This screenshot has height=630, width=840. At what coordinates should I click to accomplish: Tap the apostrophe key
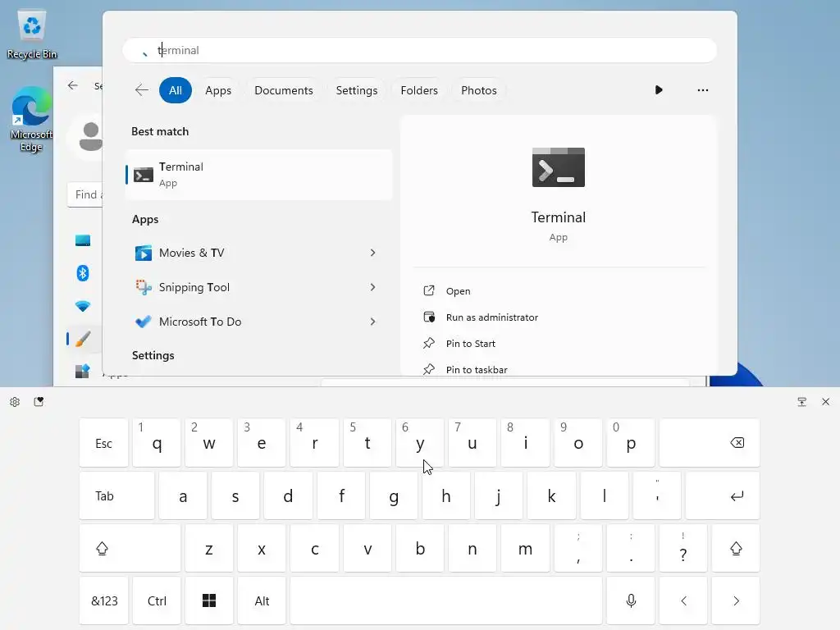coord(657,495)
